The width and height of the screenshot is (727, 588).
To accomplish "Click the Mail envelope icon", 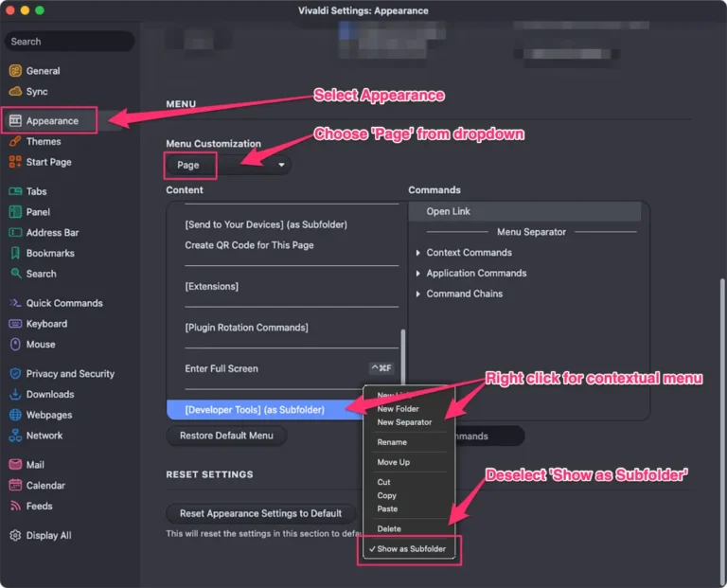I will point(15,464).
